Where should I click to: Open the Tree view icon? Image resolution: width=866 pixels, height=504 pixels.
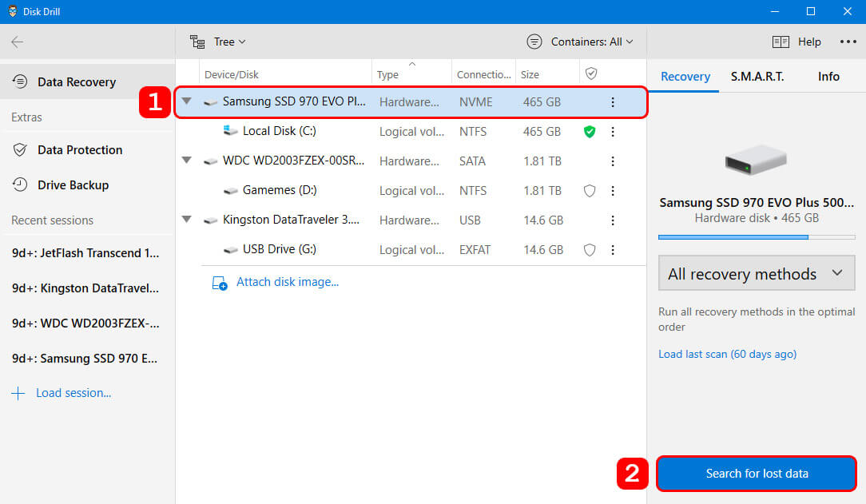coord(197,42)
